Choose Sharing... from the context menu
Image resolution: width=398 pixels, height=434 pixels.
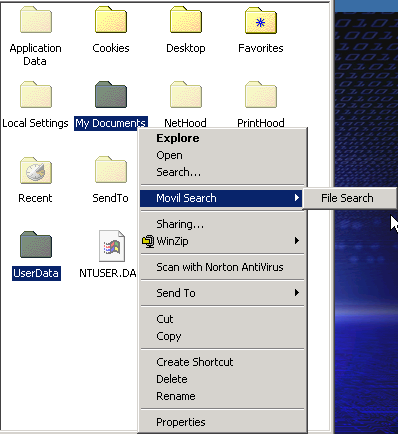pyautogui.click(x=222, y=224)
